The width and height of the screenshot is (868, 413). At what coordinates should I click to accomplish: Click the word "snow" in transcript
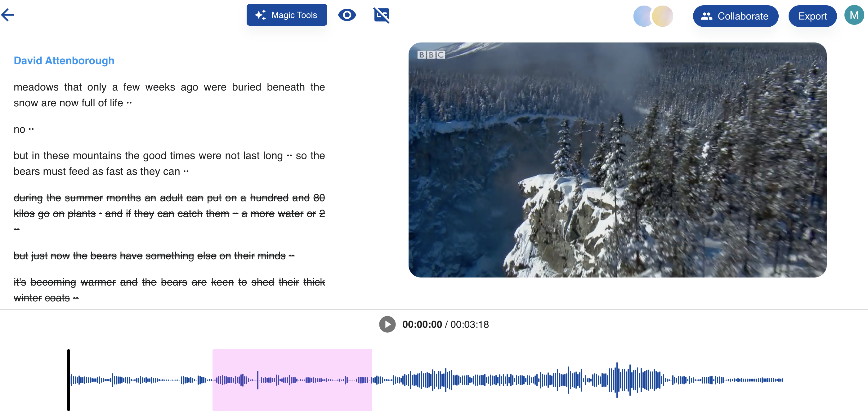click(26, 103)
